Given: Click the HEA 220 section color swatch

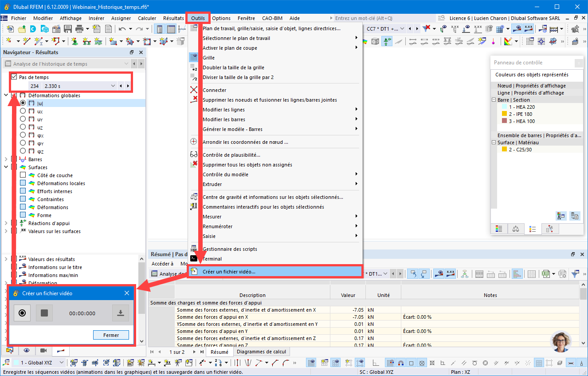Looking at the screenshot, I should coord(504,107).
